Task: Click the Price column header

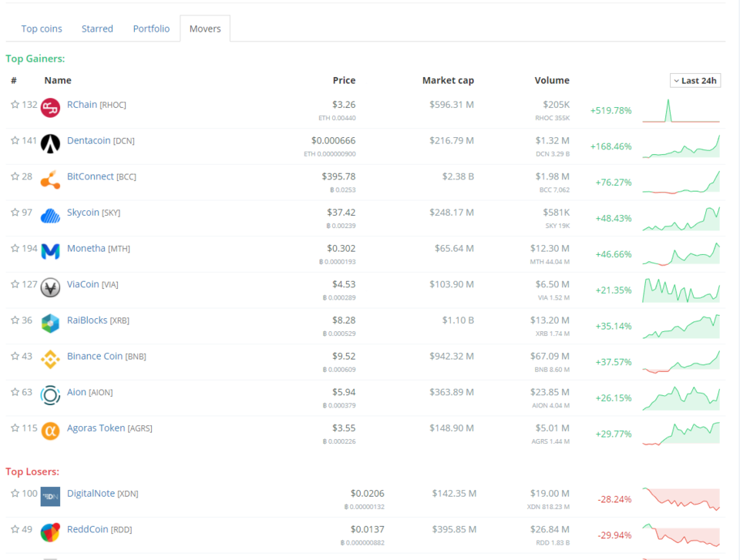Action: pyautogui.click(x=344, y=80)
